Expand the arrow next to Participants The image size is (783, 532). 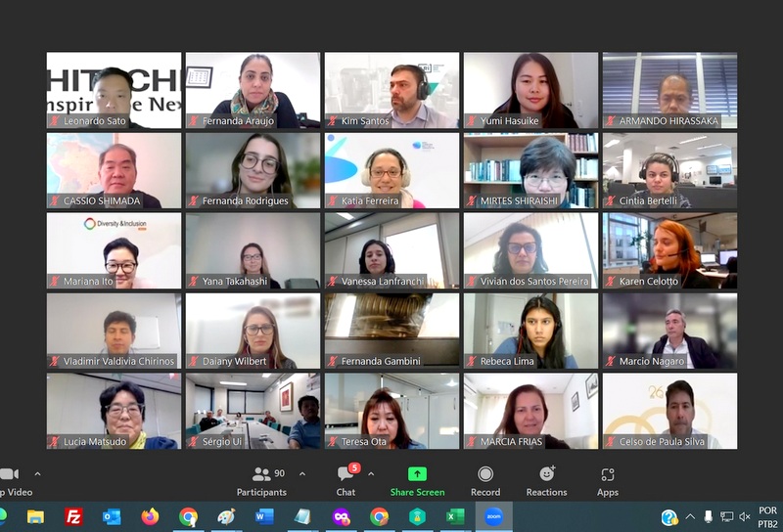tap(301, 473)
